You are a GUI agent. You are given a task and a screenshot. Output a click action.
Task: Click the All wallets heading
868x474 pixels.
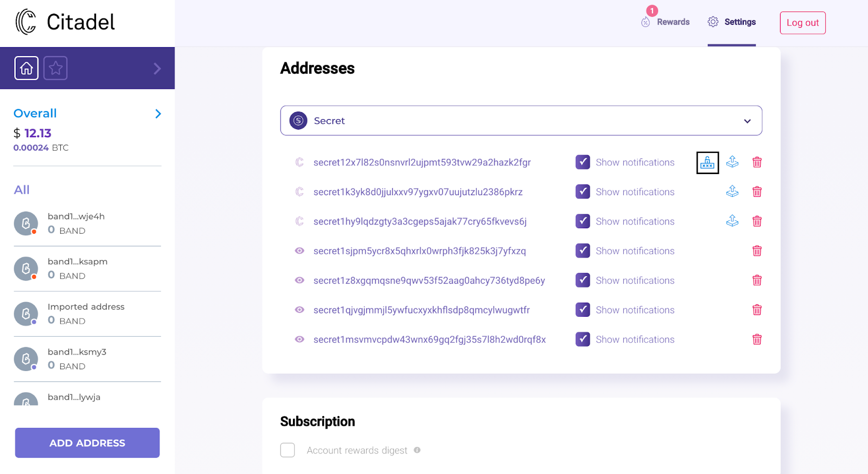click(x=22, y=190)
